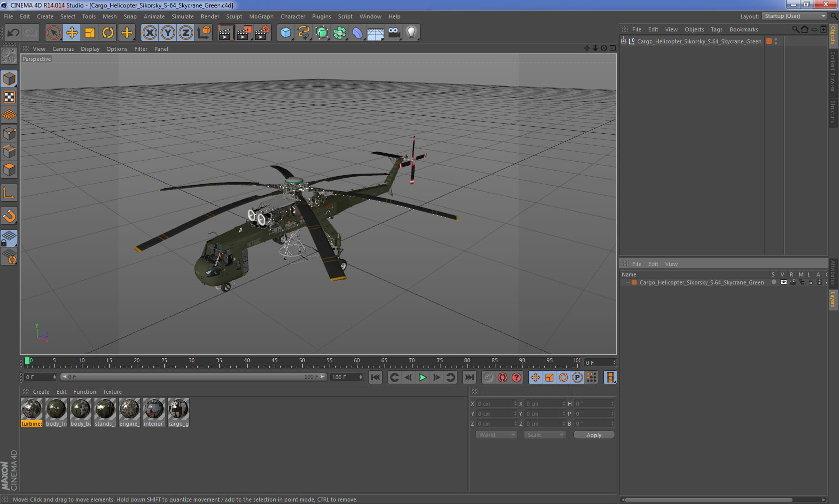Click the Apply coordinates button
This screenshot has height=504, width=839.
(594, 435)
